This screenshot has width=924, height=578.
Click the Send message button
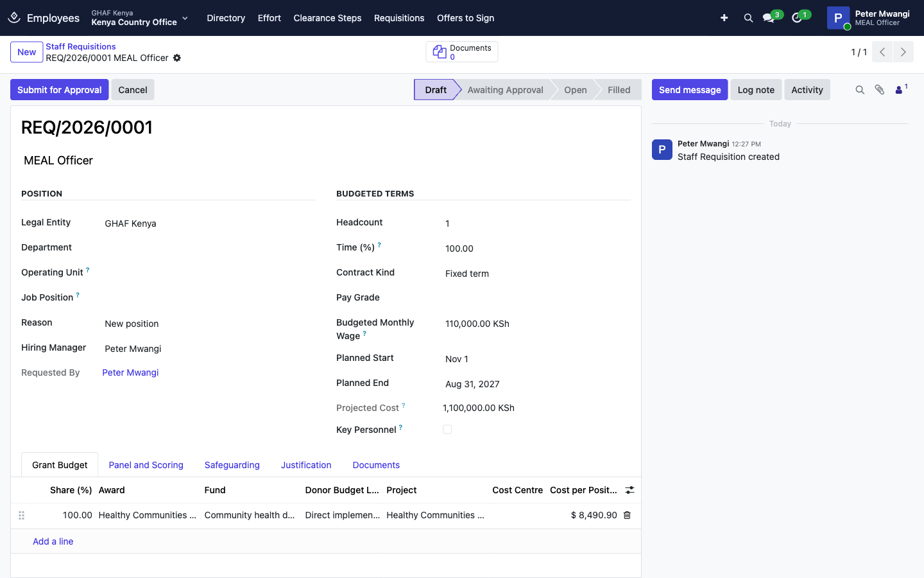tap(690, 90)
